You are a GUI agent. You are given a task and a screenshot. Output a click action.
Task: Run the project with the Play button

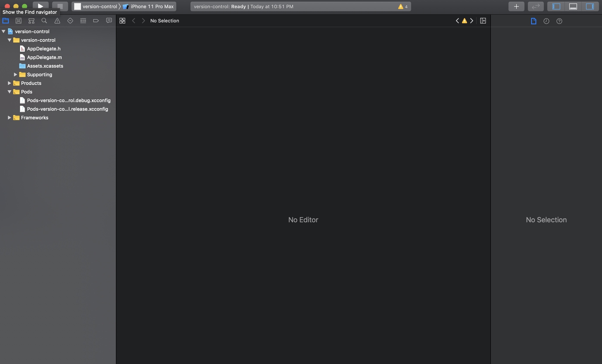coord(41,6)
